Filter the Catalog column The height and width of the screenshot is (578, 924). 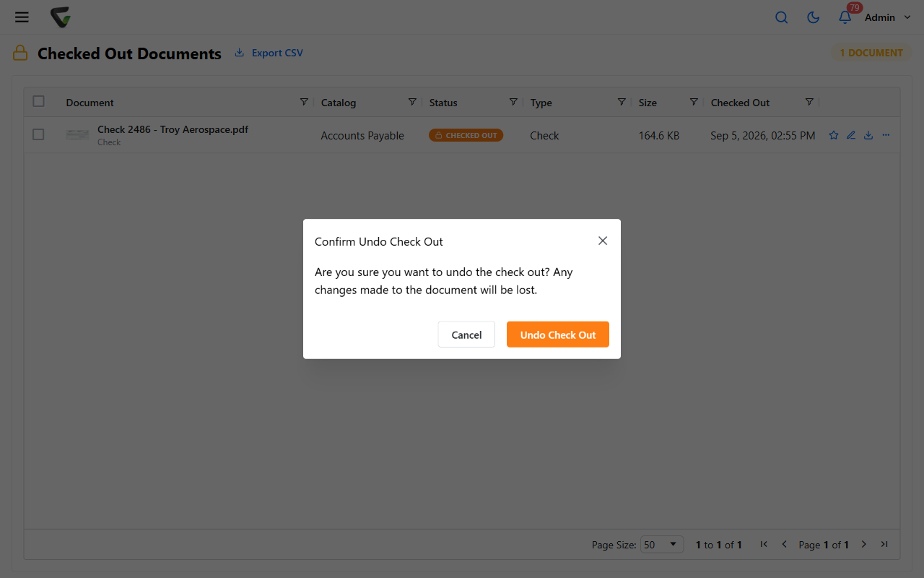pyautogui.click(x=412, y=102)
